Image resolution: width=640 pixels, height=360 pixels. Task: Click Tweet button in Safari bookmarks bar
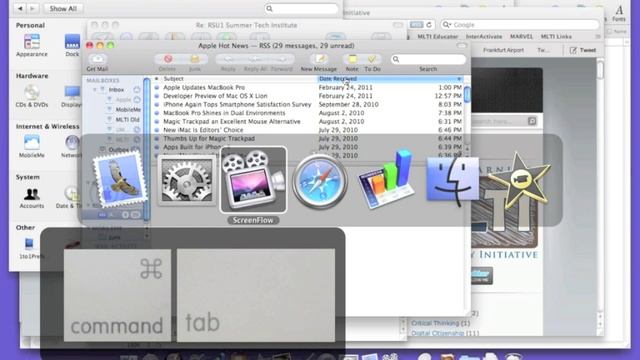point(583,50)
